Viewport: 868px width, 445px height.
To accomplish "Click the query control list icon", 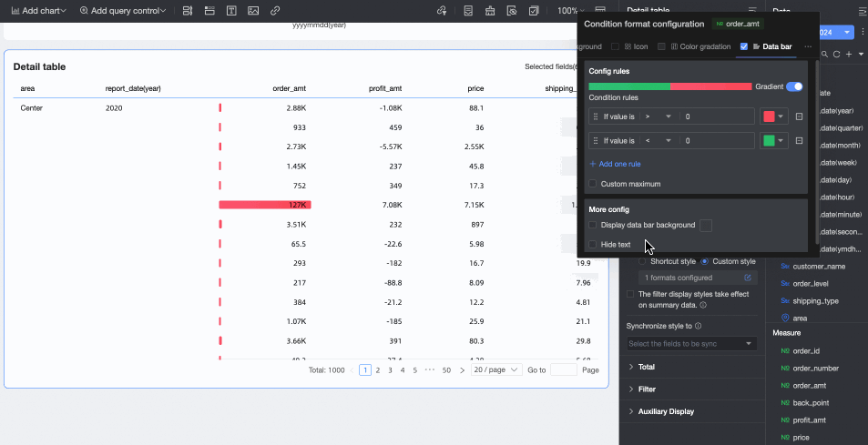I will [x=187, y=11].
